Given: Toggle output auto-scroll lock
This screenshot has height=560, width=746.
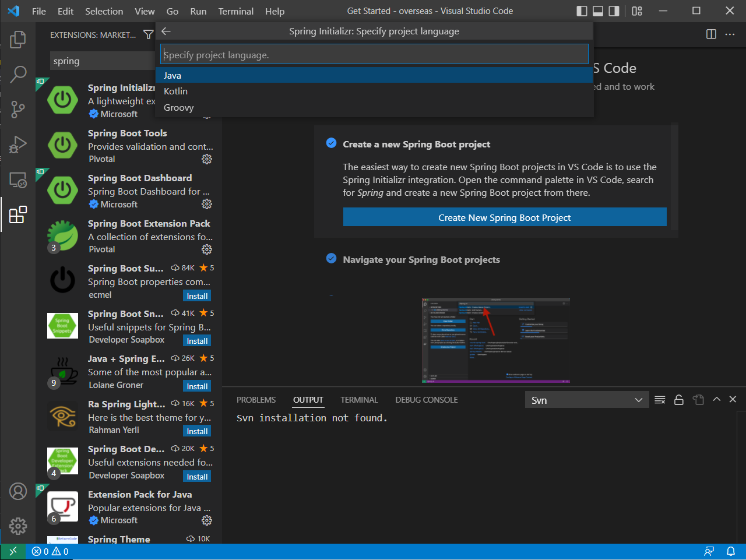Looking at the screenshot, I should [x=679, y=400].
